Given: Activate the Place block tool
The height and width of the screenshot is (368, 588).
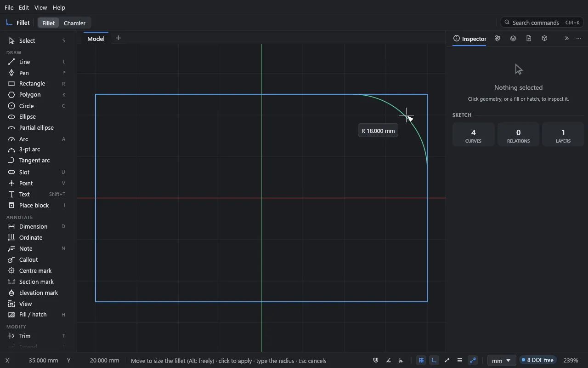Looking at the screenshot, I should click(37, 205).
